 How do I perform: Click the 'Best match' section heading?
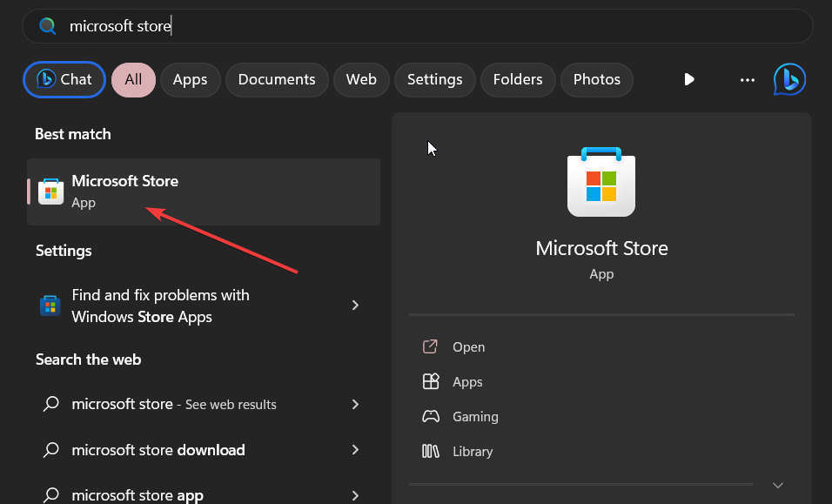(x=73, y=134)
